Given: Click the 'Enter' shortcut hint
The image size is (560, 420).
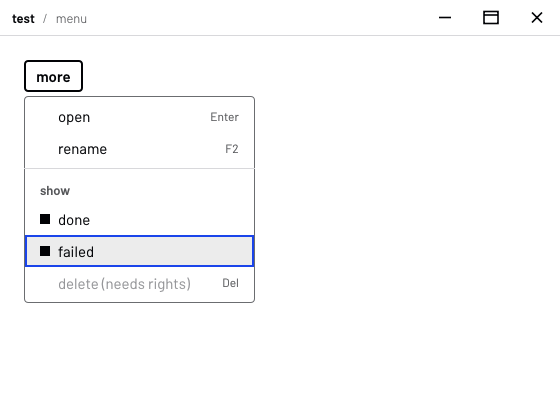Looking at the screenshot, I should 224,117.
